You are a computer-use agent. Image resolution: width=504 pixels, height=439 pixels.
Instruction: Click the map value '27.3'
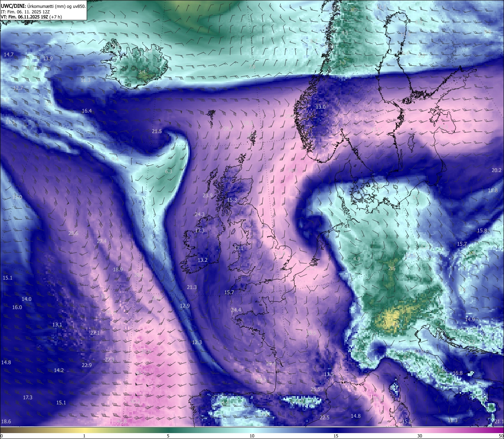109,360
